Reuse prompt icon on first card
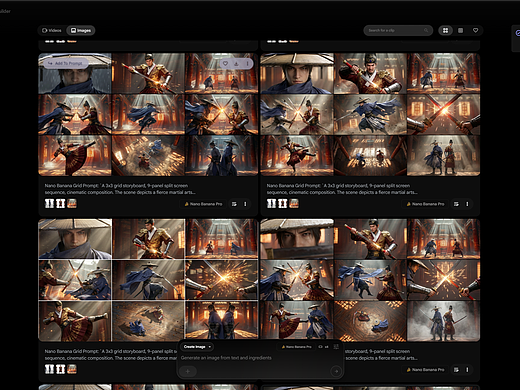 coord(234,204)
